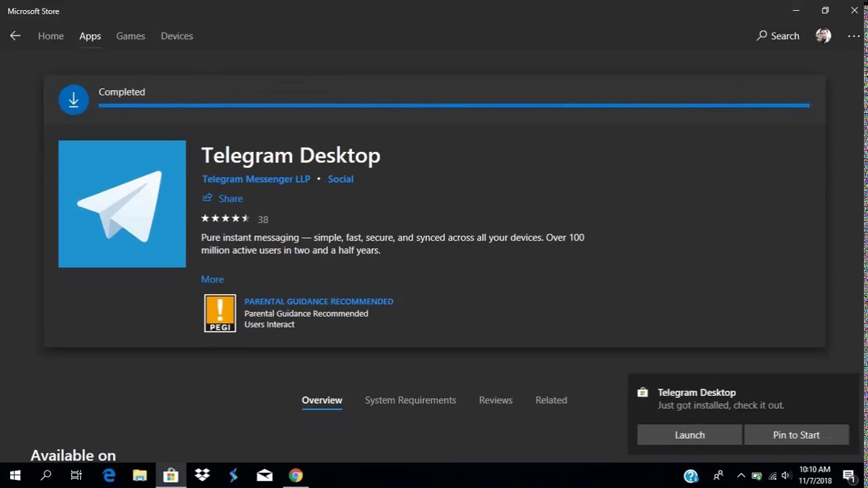
Task: Switch to the System Requirements tab
Action: click(410, 401)
